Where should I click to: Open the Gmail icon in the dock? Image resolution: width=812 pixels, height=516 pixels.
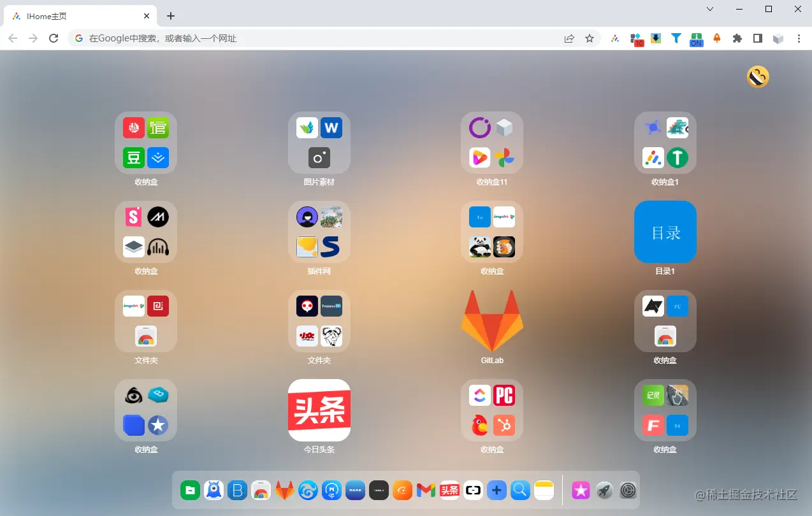coord(426,490)
